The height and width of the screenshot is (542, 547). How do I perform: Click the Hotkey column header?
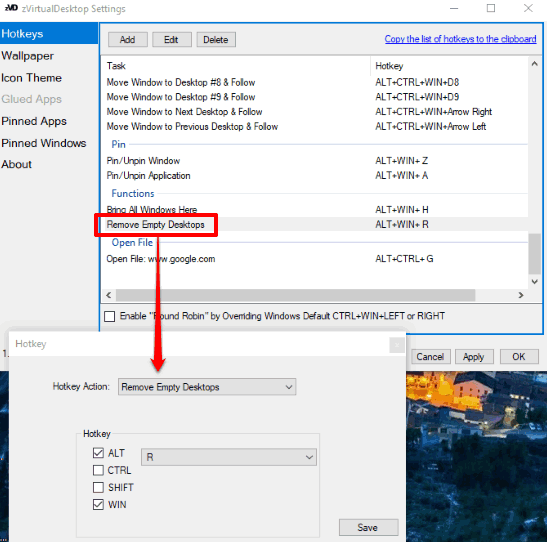point(449,66)
